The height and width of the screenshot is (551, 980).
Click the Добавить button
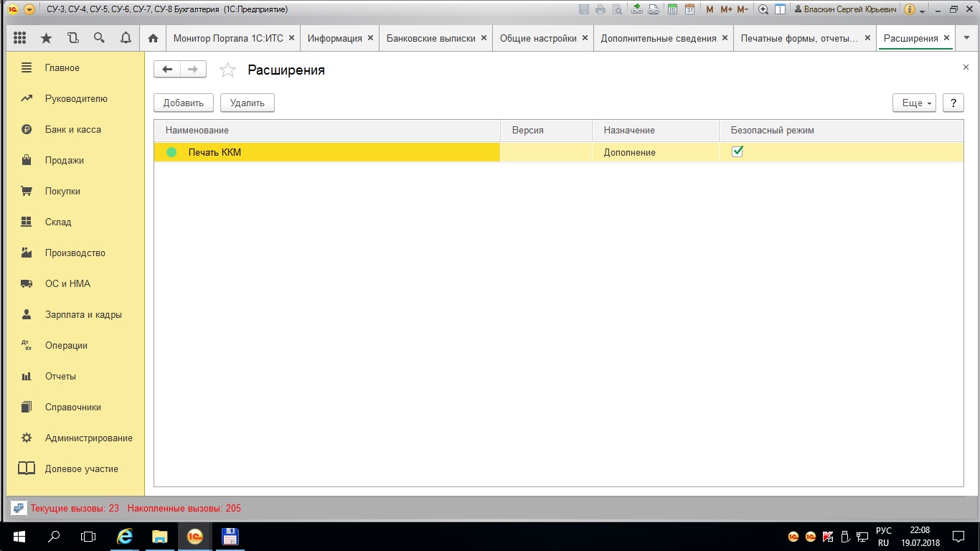pyautogui.click(x=184, y=103)
